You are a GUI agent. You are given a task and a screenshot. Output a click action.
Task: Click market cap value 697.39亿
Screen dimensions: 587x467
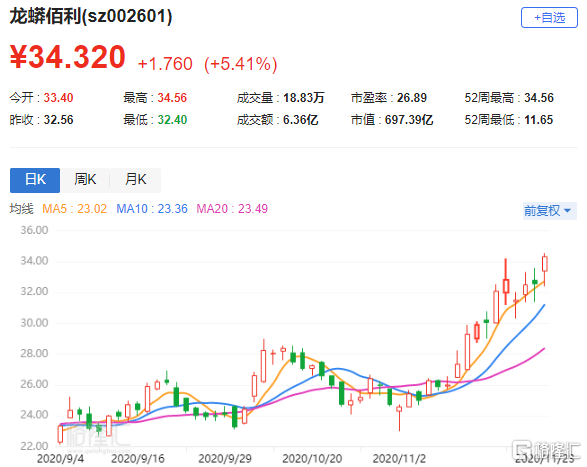pos(409,120)
